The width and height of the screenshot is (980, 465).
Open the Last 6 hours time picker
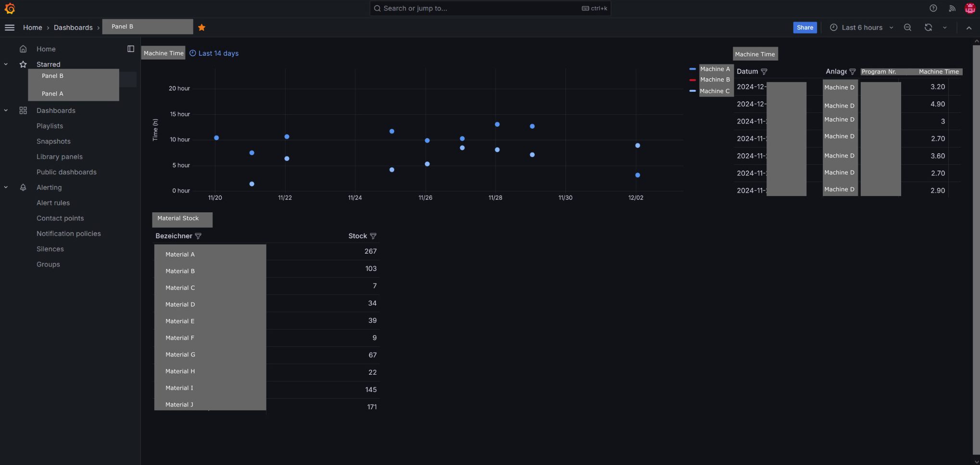(861, 27)
